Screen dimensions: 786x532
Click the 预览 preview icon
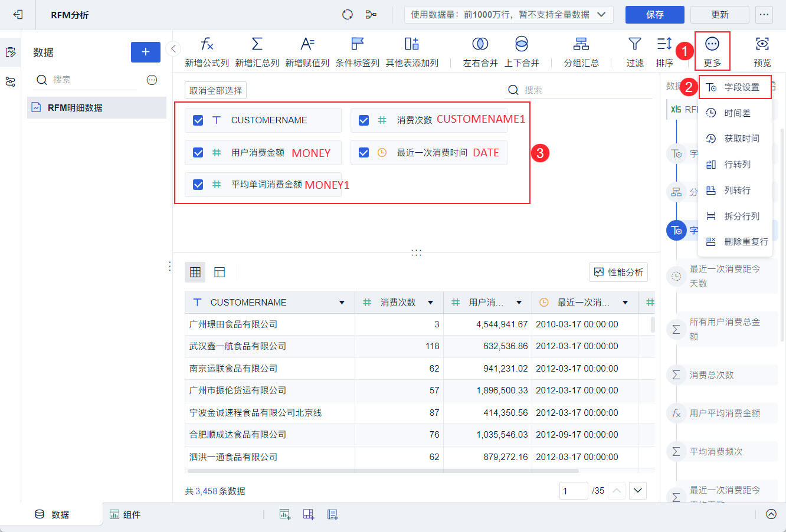[762, 52]
